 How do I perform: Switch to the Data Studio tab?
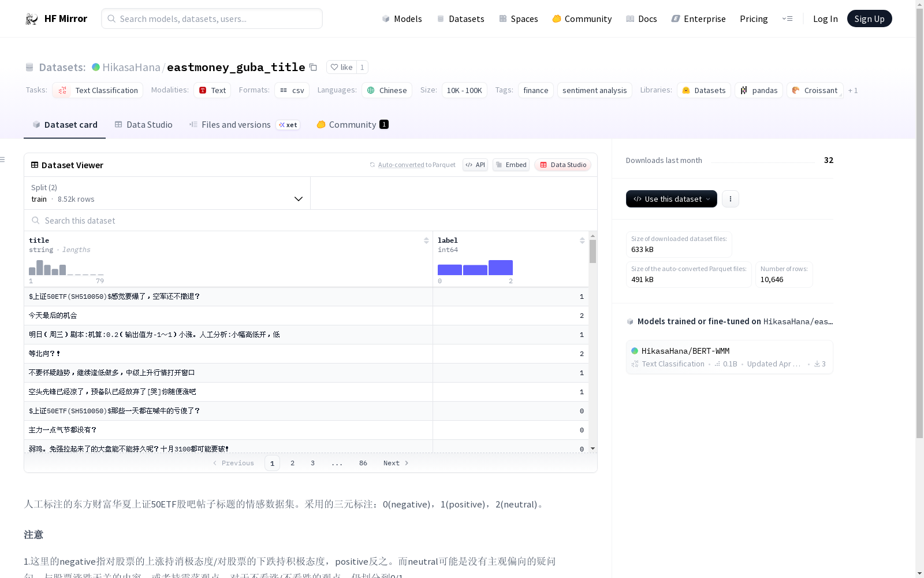click(x=143, y=124)
